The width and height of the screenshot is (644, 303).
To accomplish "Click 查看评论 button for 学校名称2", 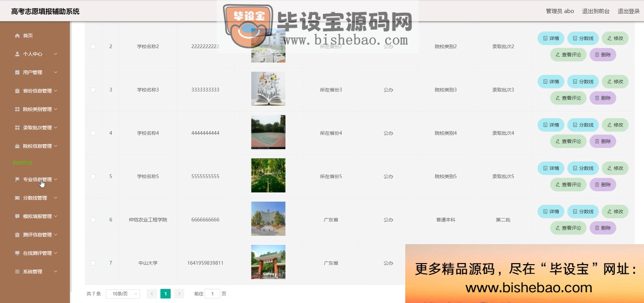I will (x=568, y=55).
